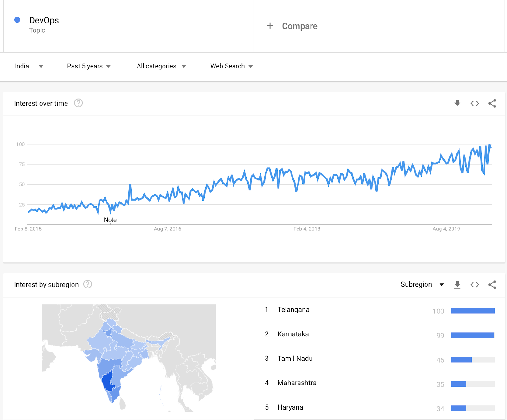Open the India region dropdown
507x420 pixels.
(x=29, y=66)
